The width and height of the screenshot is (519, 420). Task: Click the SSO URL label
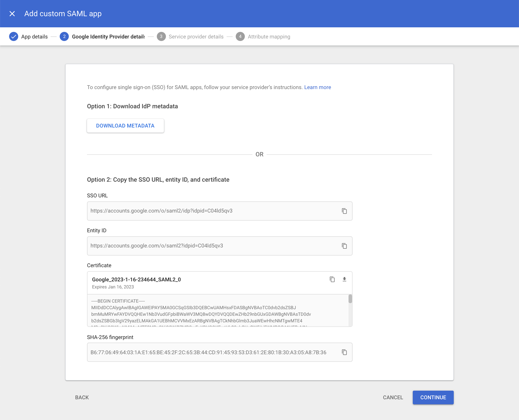coord(97,196)
